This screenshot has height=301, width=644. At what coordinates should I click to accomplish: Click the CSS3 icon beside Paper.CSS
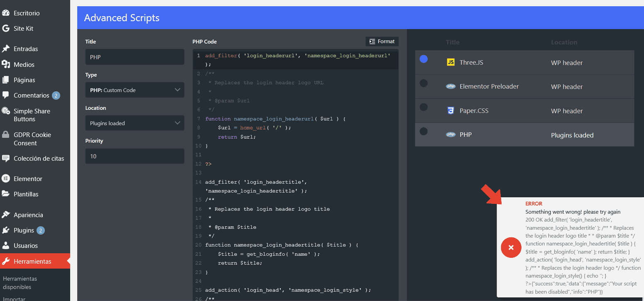point(451,111)
